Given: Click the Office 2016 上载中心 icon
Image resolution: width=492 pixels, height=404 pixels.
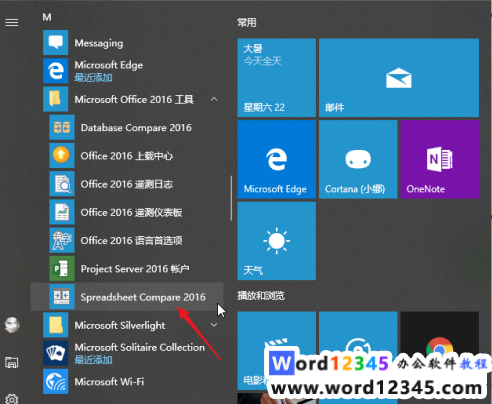Looking at the screenshot, I should point(62,156).
